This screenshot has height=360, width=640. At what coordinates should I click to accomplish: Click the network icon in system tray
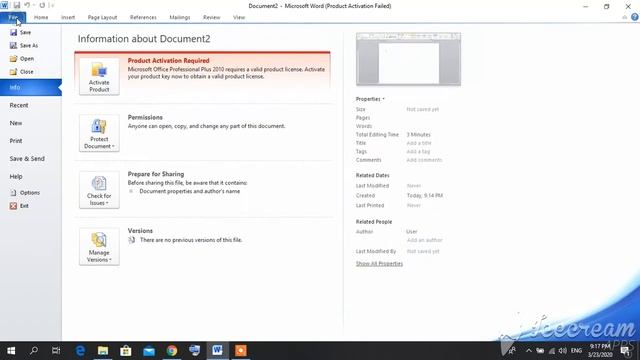552,351
